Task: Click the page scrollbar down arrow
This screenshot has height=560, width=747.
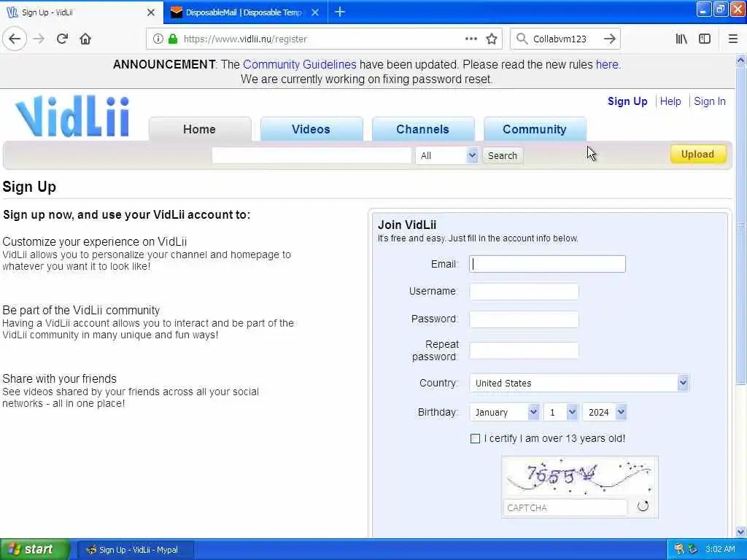Action: coord(740,532)
